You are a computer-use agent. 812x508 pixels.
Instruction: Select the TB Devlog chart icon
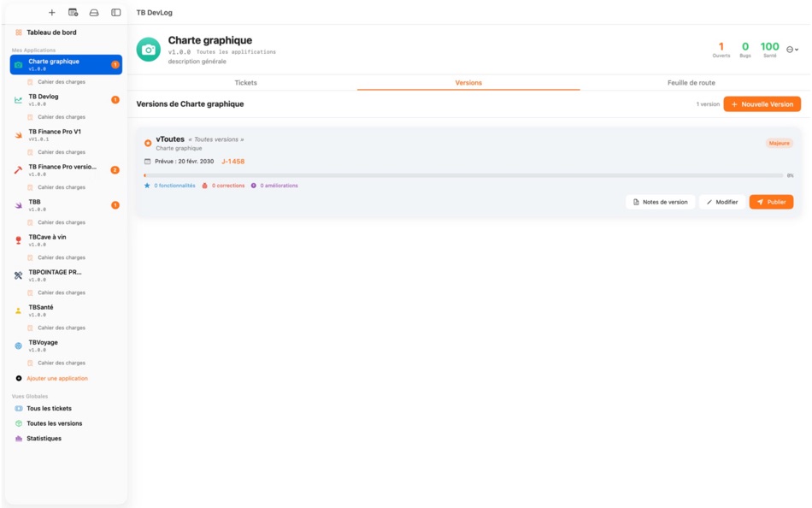[18, 99]
